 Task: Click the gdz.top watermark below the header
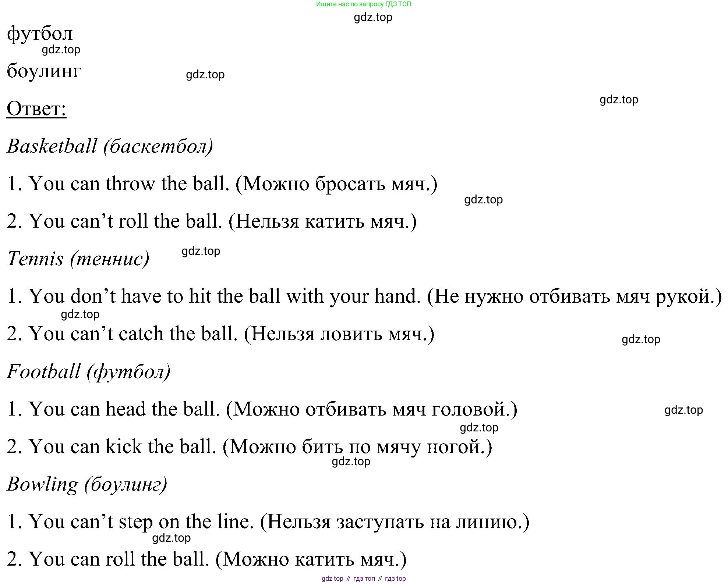[x=373, y=17]
